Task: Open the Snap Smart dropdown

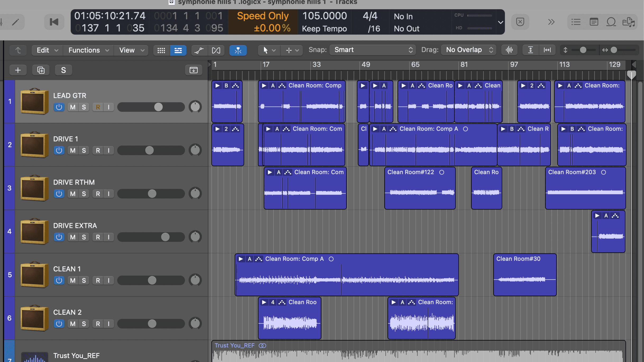Action: pyautogui.click(x=372, y=50)
